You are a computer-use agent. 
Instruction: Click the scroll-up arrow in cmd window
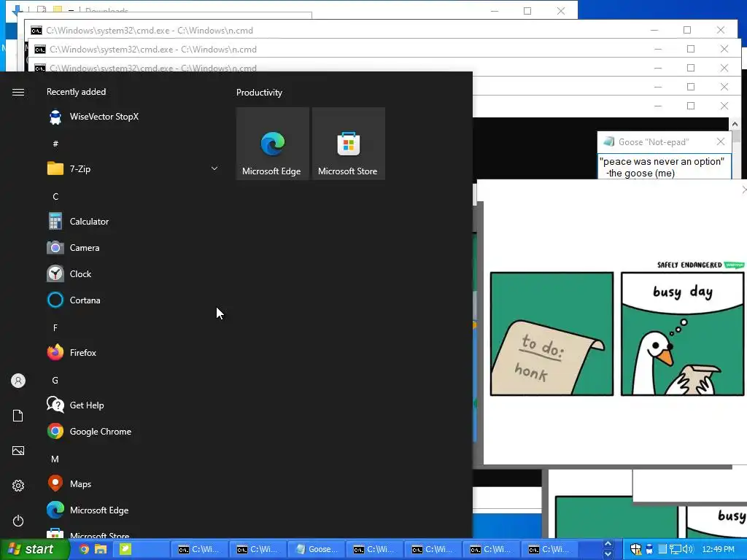coord(735,124)
